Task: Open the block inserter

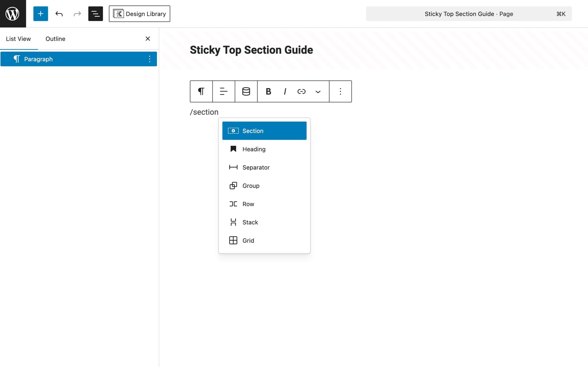Action: (41, 14)
